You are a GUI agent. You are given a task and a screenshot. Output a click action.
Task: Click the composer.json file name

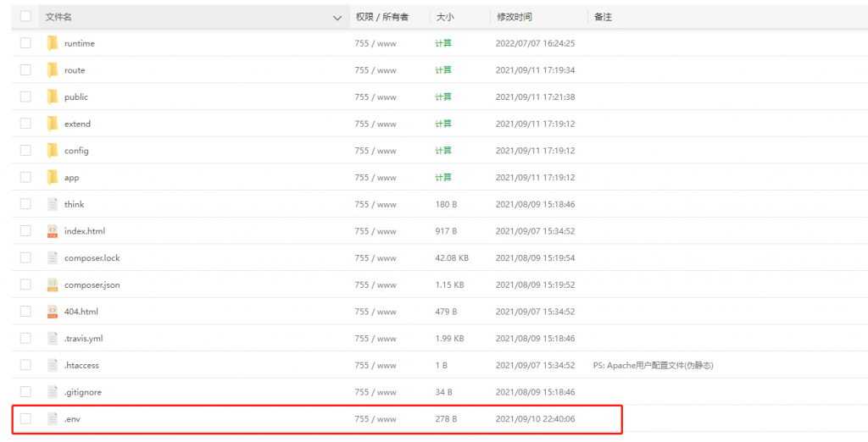click(92, 285)
